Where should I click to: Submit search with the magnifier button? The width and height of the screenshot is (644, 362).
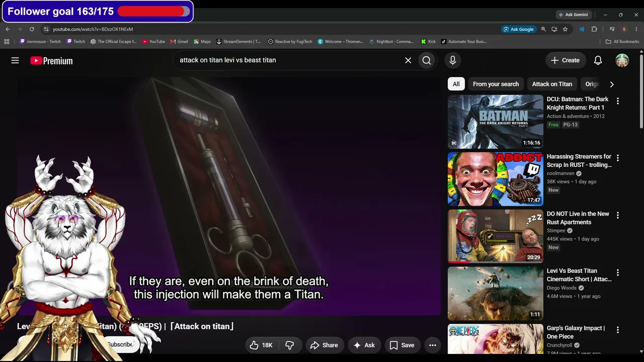[x=427, y=60]
